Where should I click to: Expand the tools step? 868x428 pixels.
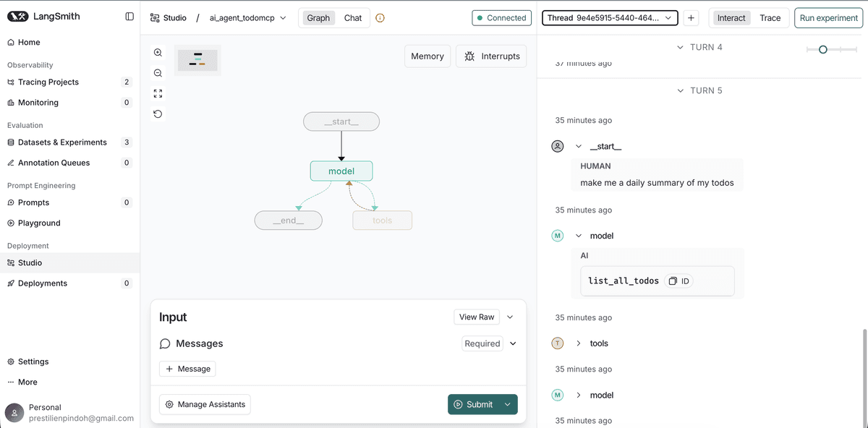[579, 343]
